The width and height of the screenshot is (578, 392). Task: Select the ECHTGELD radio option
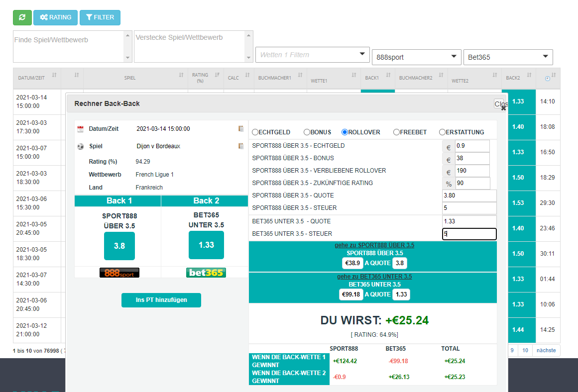tap(255, 132)
